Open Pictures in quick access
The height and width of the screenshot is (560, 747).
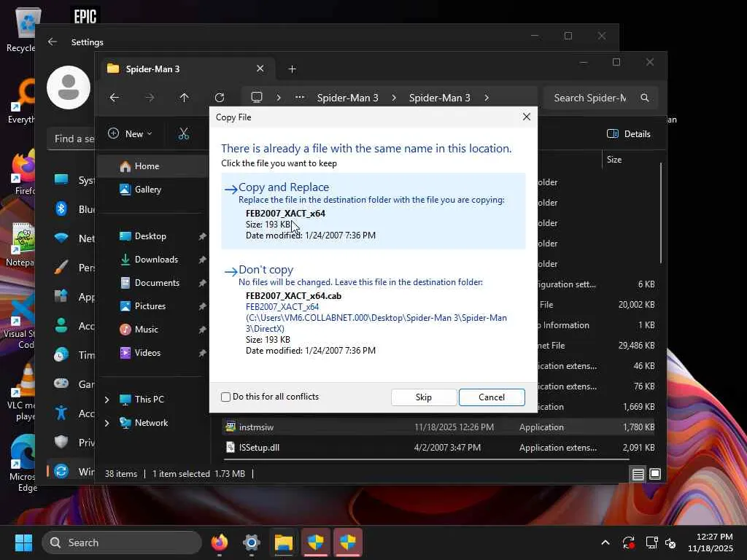(152, 306)
